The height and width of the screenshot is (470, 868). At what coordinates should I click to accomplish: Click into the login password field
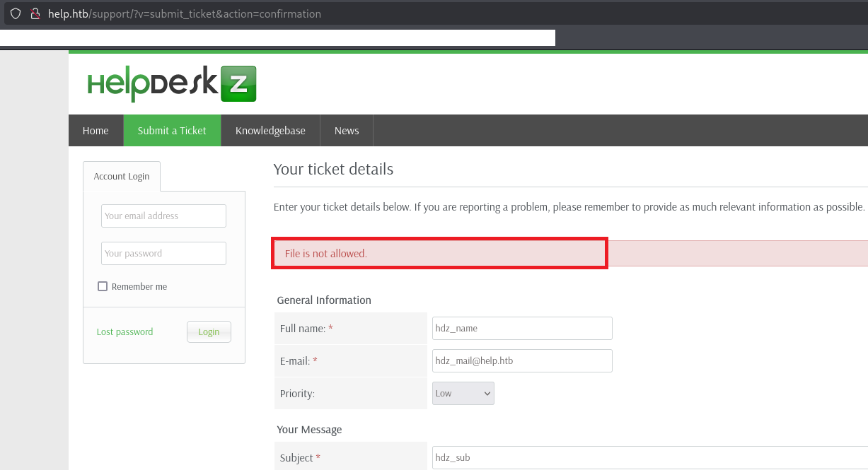(x=163, y=254)
